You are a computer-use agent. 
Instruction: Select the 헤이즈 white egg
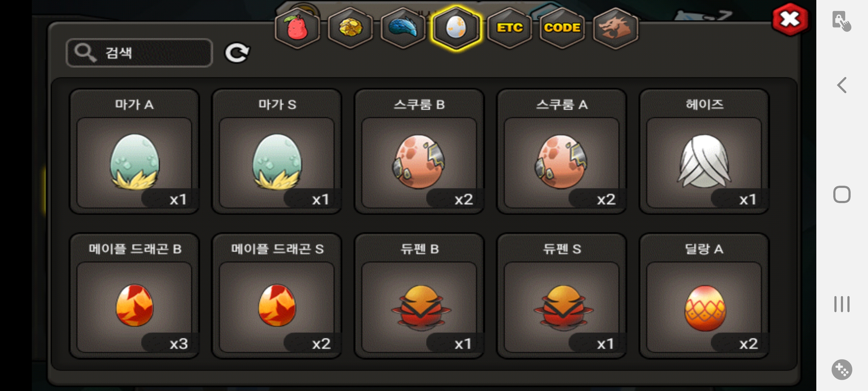pos(704,151)
